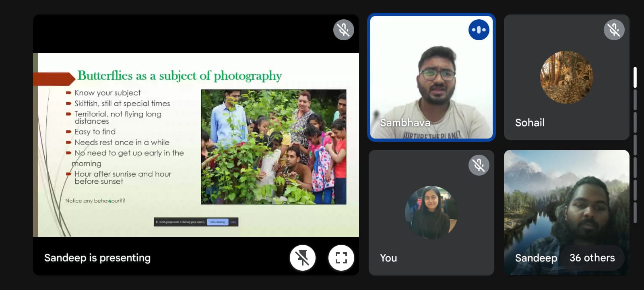
Task: Click the Hide link in the sharing bar
Action: [x=233, y=222]
